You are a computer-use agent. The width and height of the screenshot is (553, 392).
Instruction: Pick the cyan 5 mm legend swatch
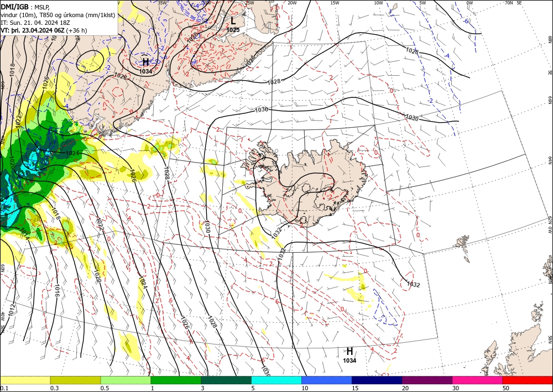[x=276, y=380]
